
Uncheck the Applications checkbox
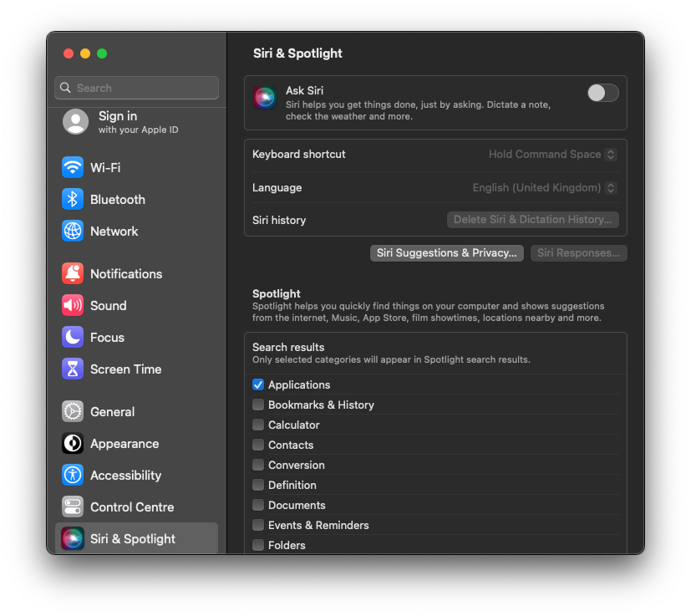258,384
